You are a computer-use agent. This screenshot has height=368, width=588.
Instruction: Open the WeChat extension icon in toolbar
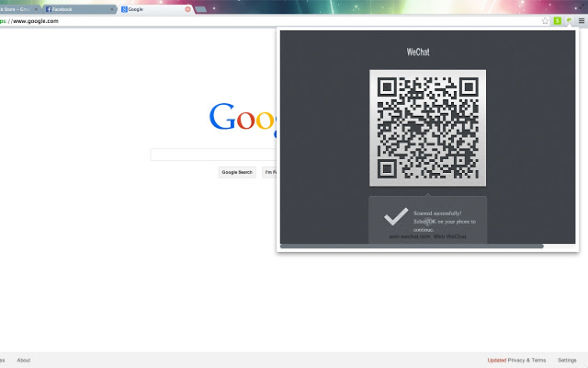570,20
